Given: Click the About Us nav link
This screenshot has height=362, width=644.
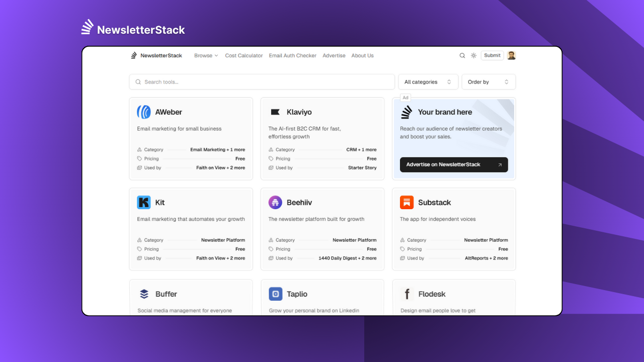Looking at the screenshot, I should click(362, 56).
